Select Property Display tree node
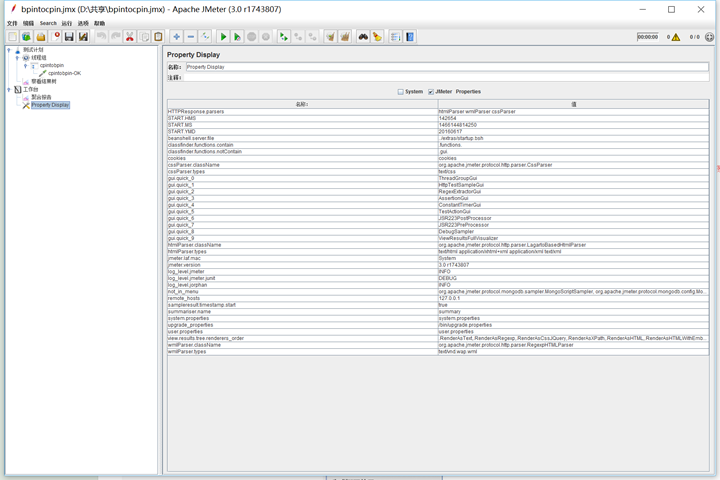The width and height of the screenshot is (720, 480). pos(51,105)
